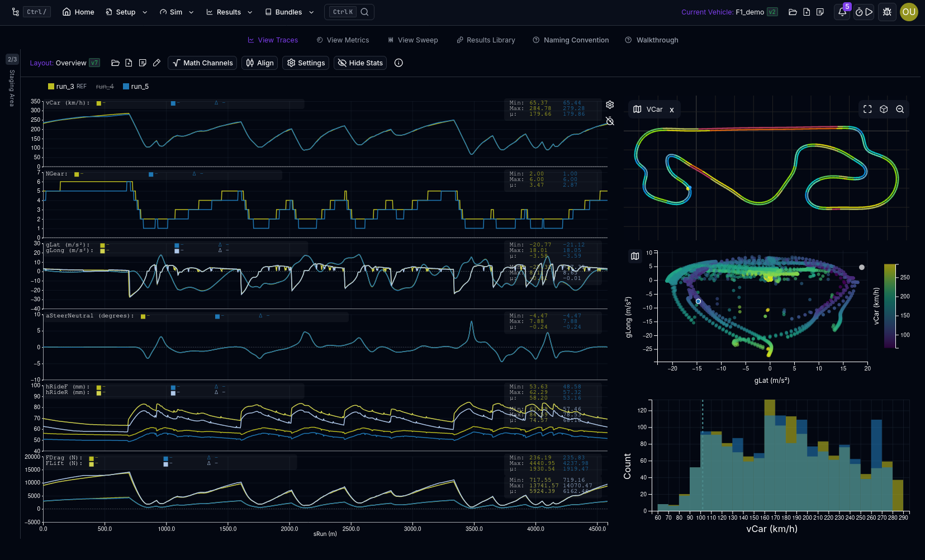Click the stopwatch run simulation button
This screenshot has width=925, height=560.
864,12
